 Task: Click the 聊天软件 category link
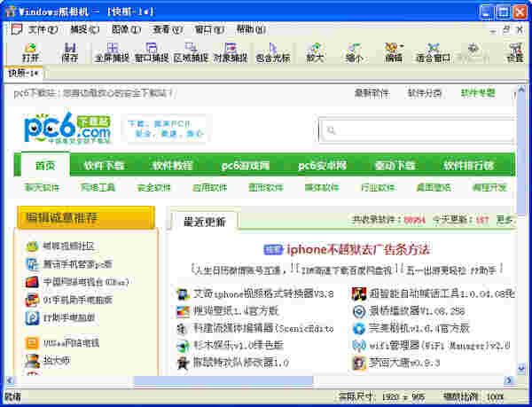(42, 187)
